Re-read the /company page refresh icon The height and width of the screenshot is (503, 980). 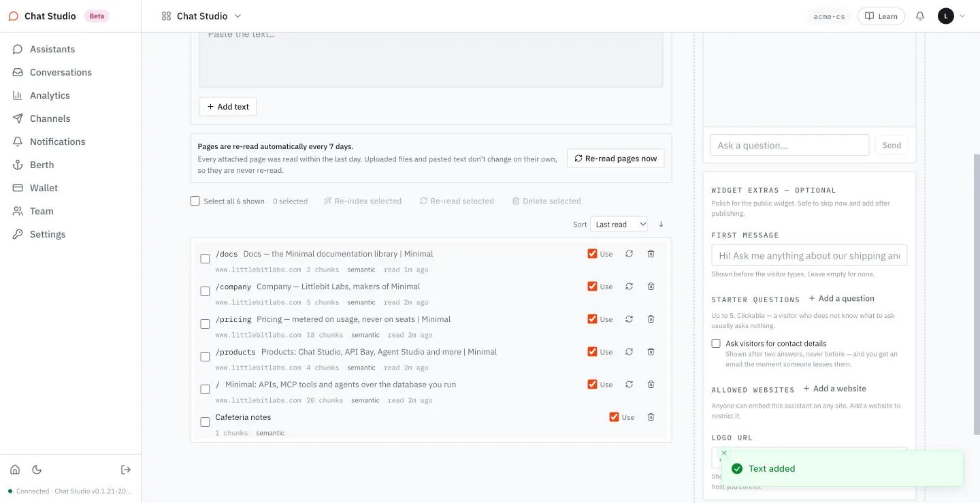coord(630,287)
